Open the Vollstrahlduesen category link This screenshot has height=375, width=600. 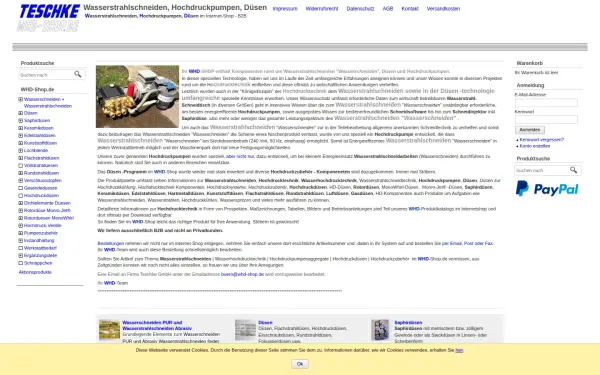tap(41, 165)
